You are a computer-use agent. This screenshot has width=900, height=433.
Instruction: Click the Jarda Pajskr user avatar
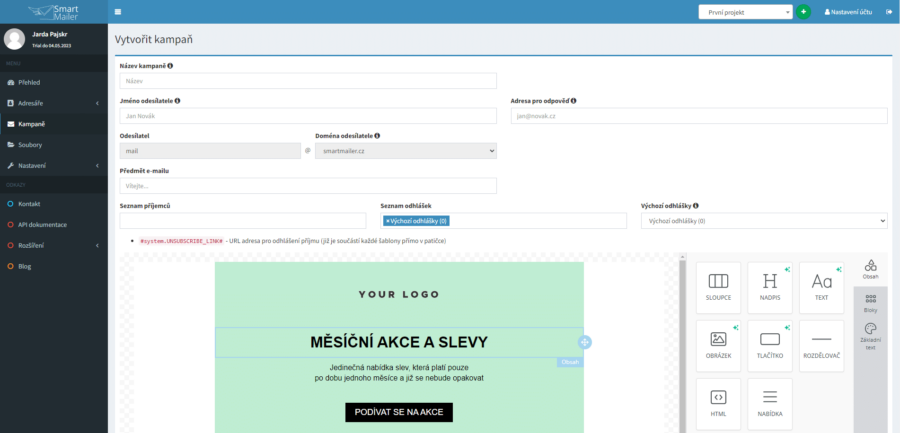click(14, 39)
